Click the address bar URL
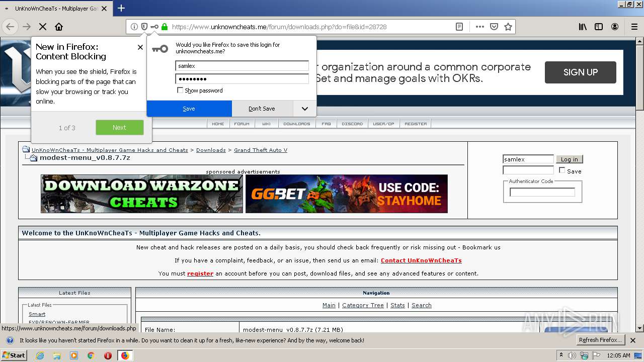This screenshot has width=644, height=362. [x=279, y=27]
